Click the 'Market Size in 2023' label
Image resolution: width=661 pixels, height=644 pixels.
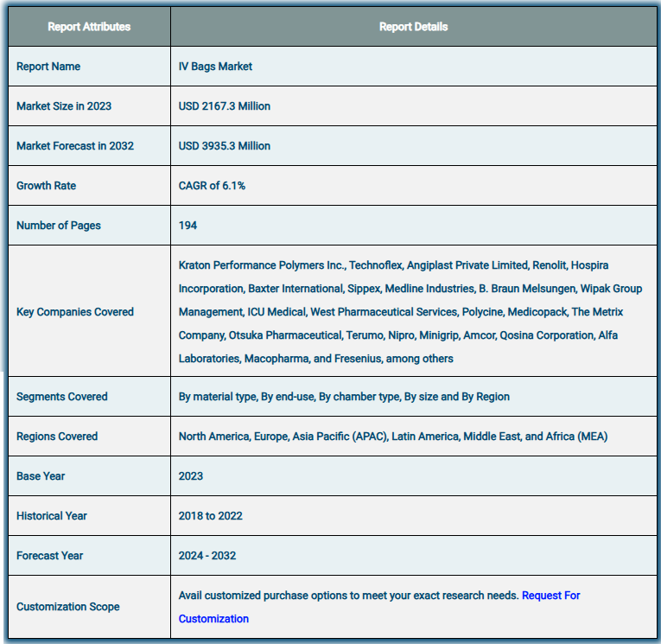click(64, 105)
